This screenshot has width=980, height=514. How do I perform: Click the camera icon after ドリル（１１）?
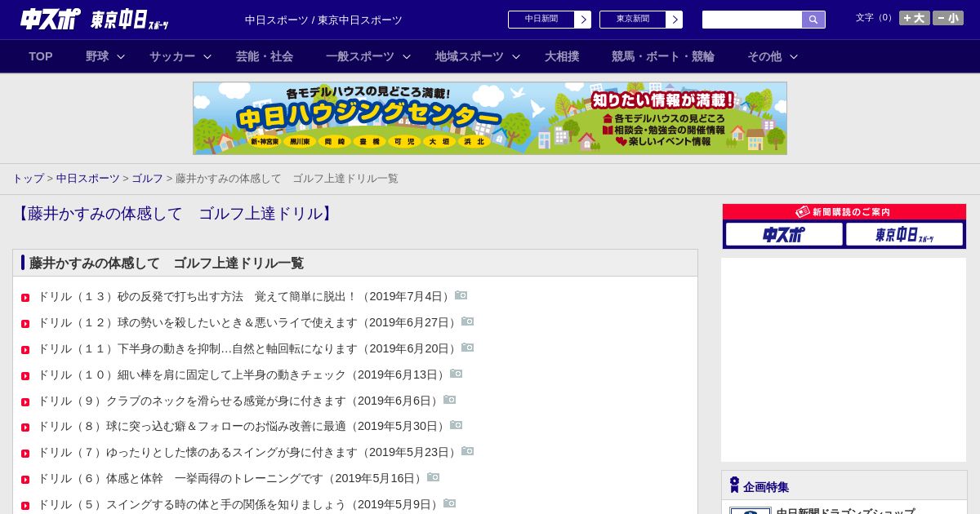click(468, 348)
